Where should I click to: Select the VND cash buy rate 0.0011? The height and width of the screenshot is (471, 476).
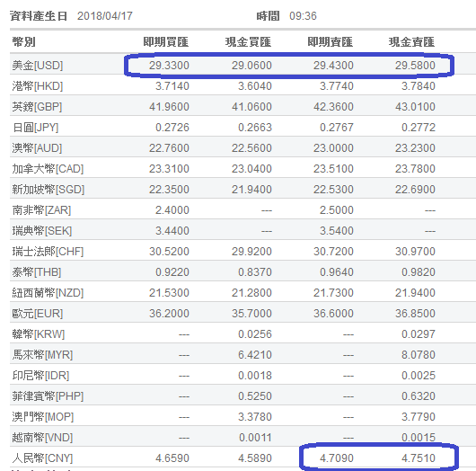point(255,438)
